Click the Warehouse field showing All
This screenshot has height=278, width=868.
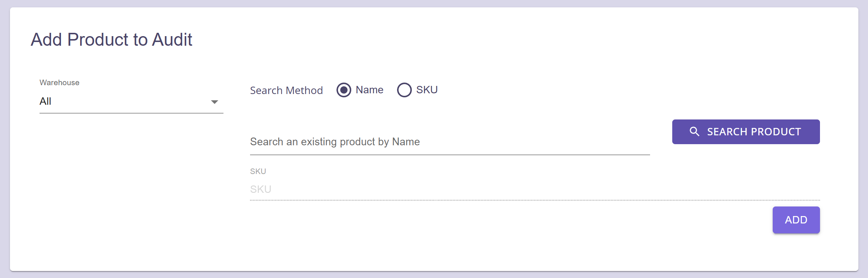(x=131, y=101)
